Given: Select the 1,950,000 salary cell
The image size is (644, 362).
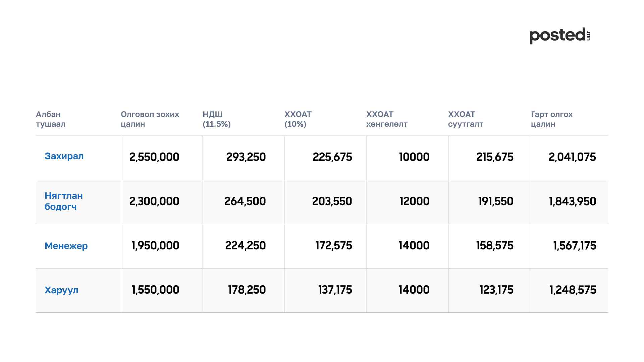Looking at the screenshot, I should click(155, 245).
